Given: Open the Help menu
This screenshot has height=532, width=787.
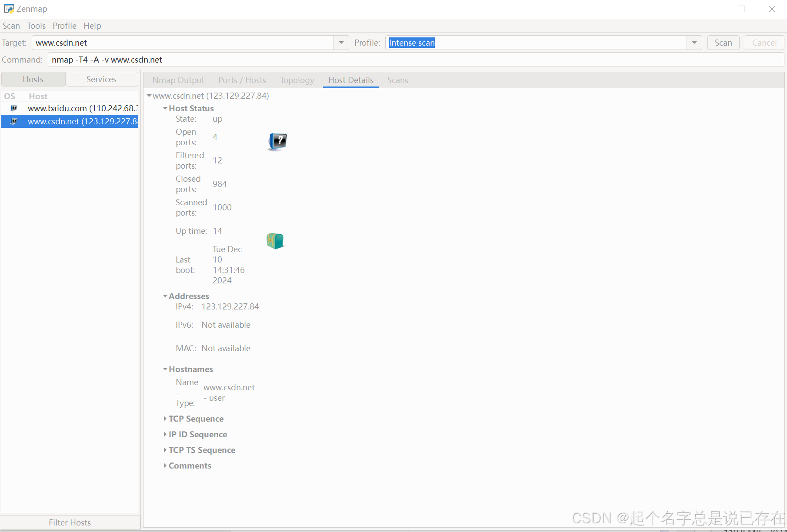Looking at the screenshot, I should click(92, 26).
